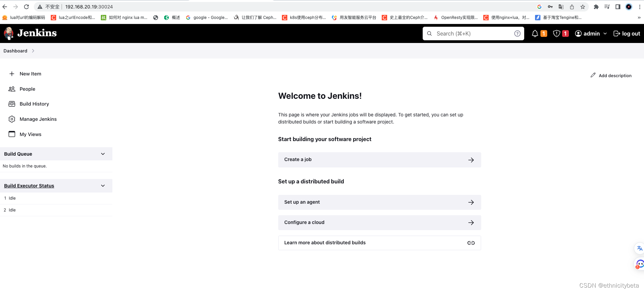Click arrow icon on Configure a cloud

(x=471, y=223)
